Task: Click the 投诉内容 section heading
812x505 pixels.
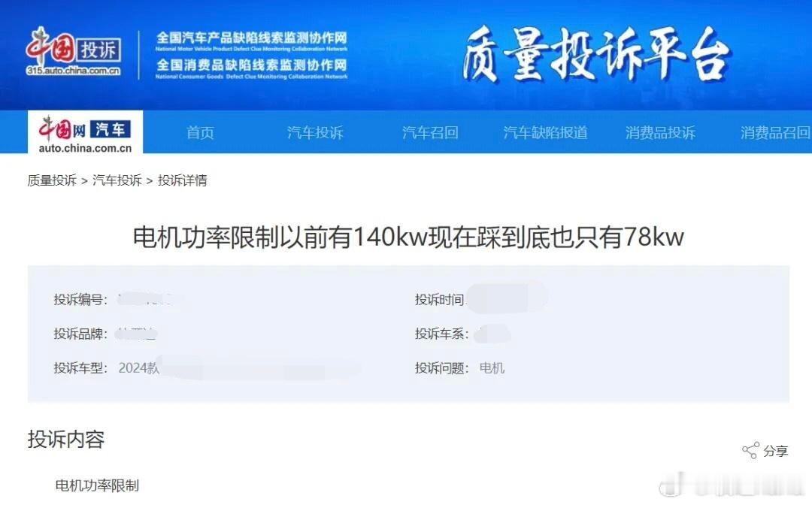Action: [x=65, y=440]
